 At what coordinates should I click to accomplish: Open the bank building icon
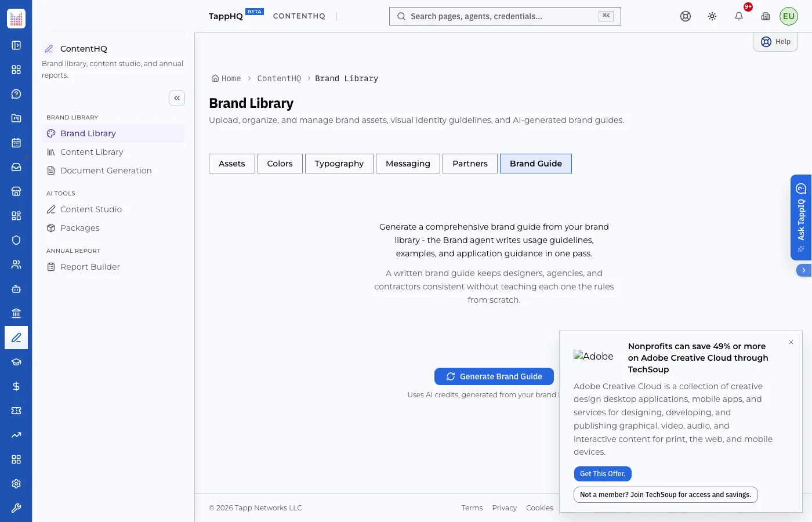[x=16, y=313]
